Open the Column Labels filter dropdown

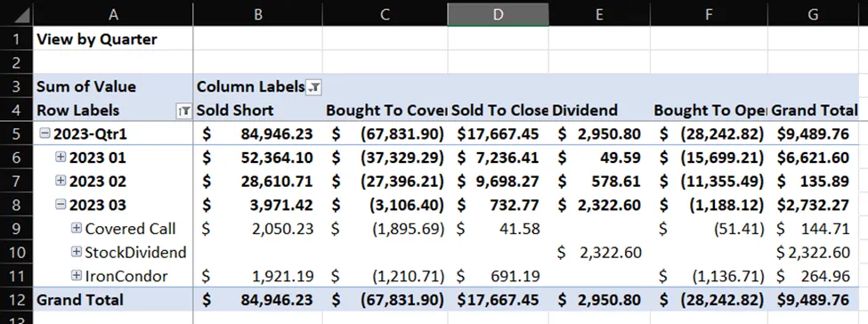click(314, 87)
